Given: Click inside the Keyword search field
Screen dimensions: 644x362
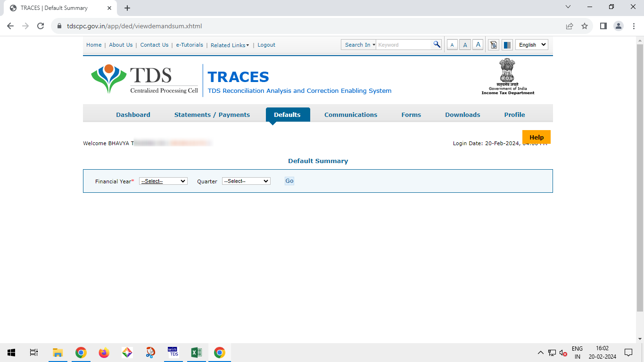Looking at the screenshot, I should point(404,45).
